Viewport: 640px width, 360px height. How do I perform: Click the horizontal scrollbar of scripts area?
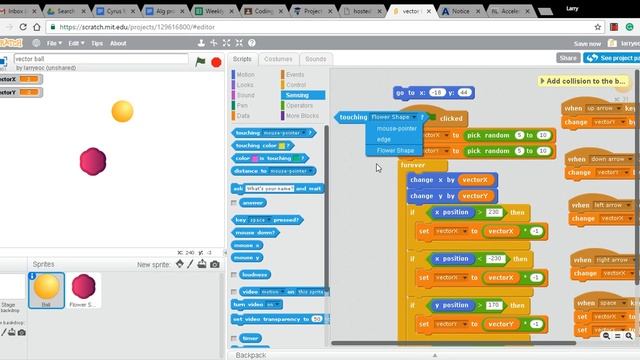453,343
